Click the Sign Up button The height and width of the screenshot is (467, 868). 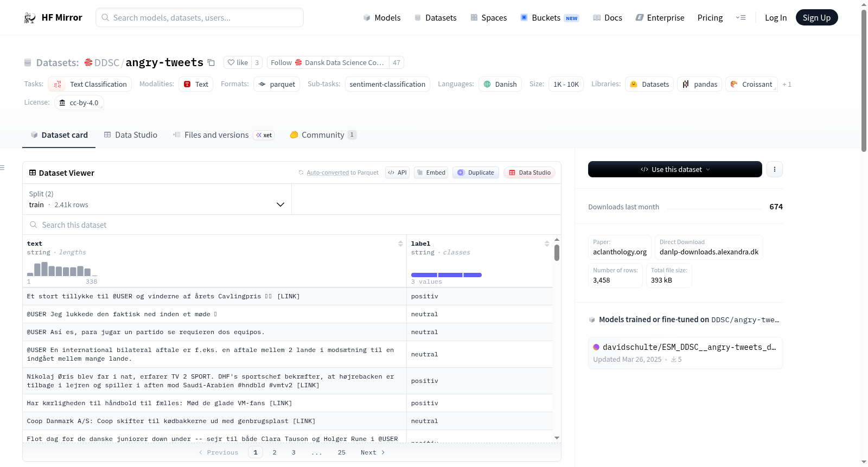pyautogui.click(x=817, y=18)
